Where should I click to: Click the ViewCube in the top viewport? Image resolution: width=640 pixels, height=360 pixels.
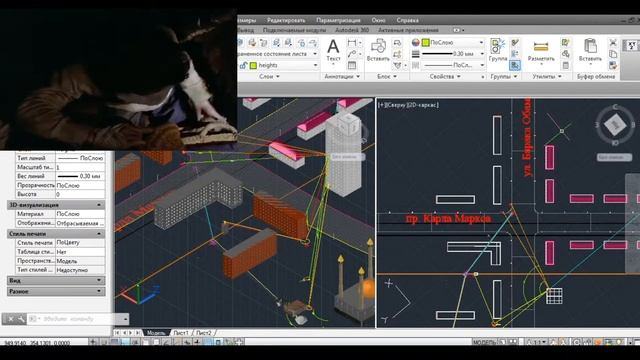(615, 124)
